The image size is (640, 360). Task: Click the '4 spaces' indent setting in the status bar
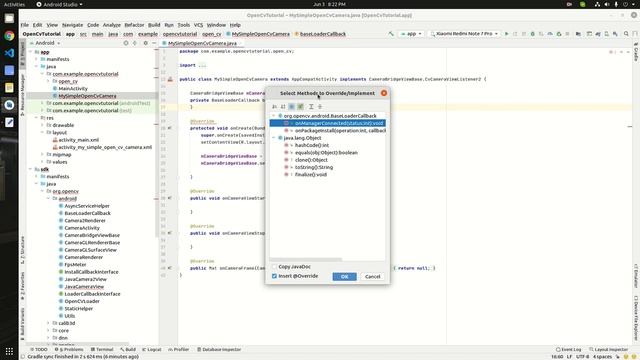602,356
